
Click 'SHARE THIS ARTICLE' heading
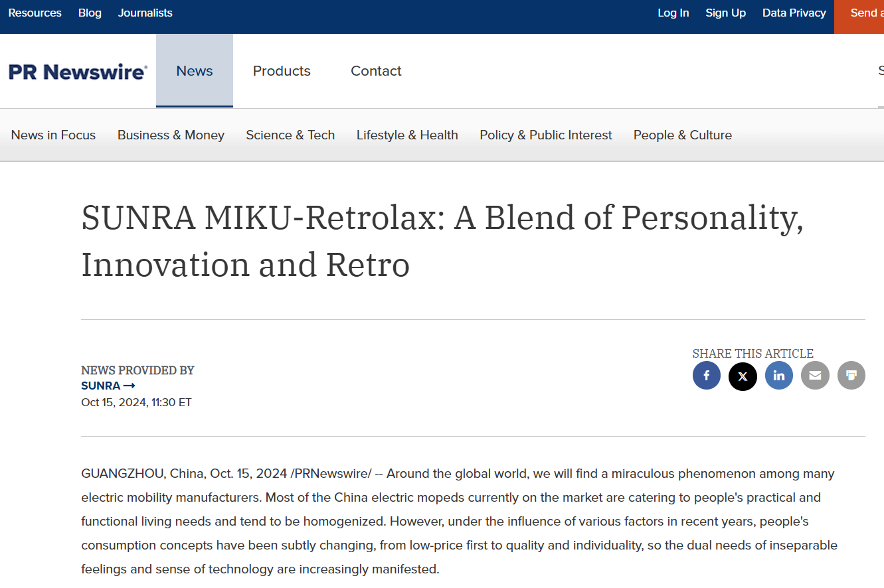pos(753,354)
